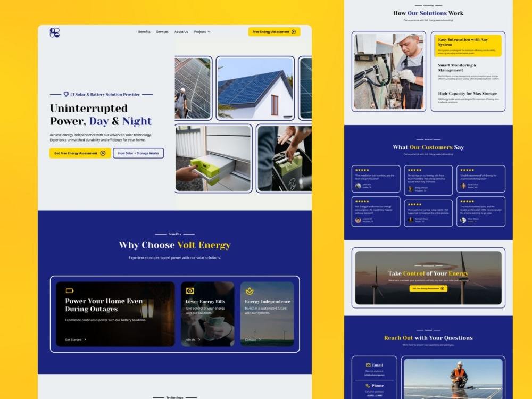Click header Free Energy Assessment button
This screenshot has width=532, height=399.
274,32
